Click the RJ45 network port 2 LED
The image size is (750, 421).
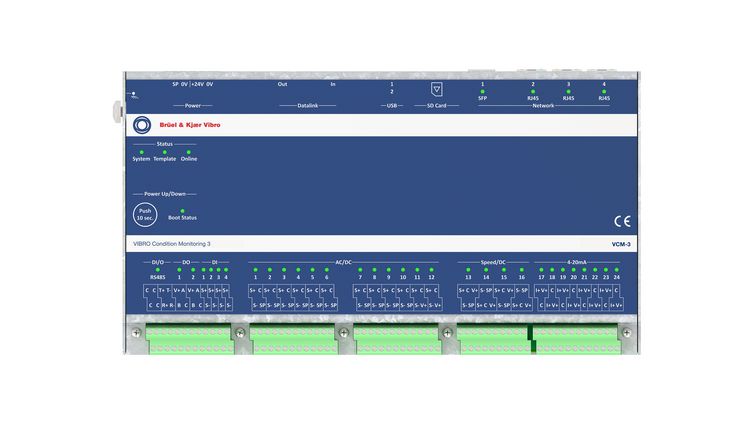tap(533, 91)
